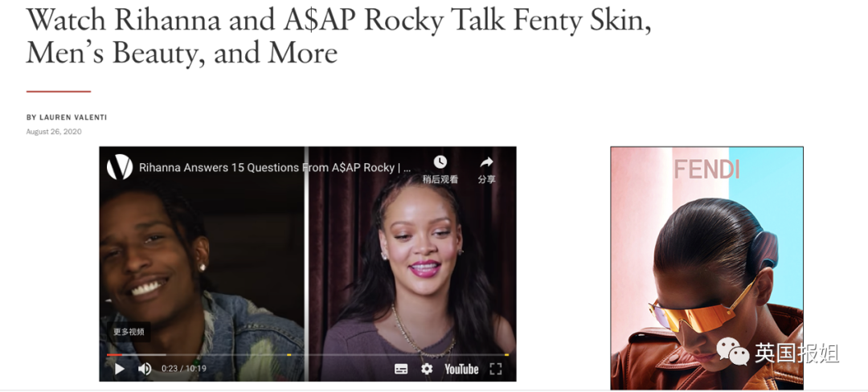Enter fullscreen mode on the video

[x=495, y=369]
